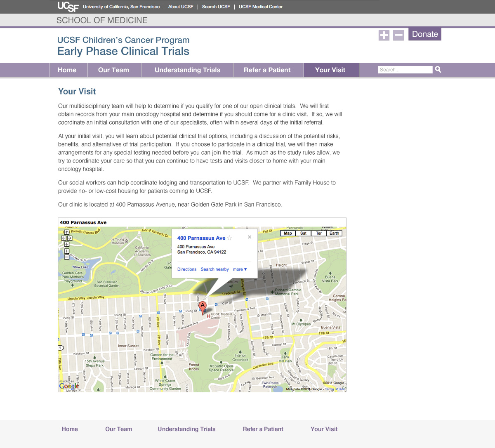Decrease text size with minus icon
The width and height of the screenshot is (495, 448).
coord(398,35)
